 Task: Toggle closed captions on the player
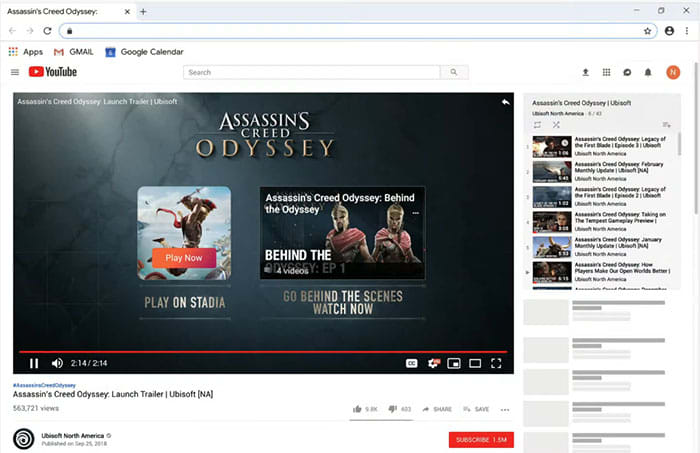click(x=411, y=363)
